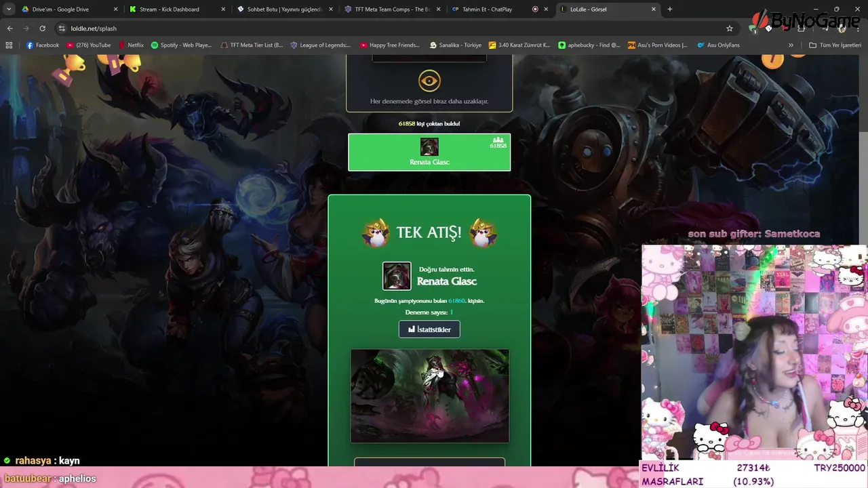868x488 pixels.
Task: Click the Renata Glasc green guess row
Action: coord(429,152)
